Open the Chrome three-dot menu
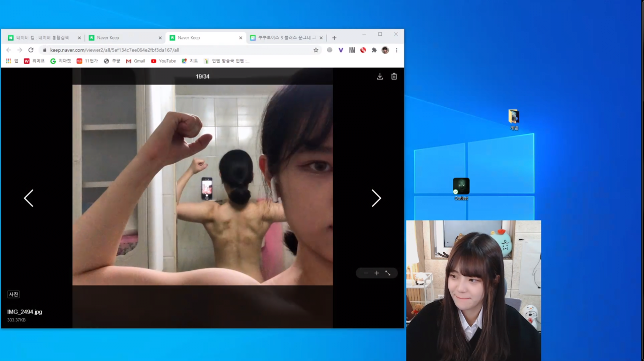This screenshot has height=361, width=644. click(396, 50)
